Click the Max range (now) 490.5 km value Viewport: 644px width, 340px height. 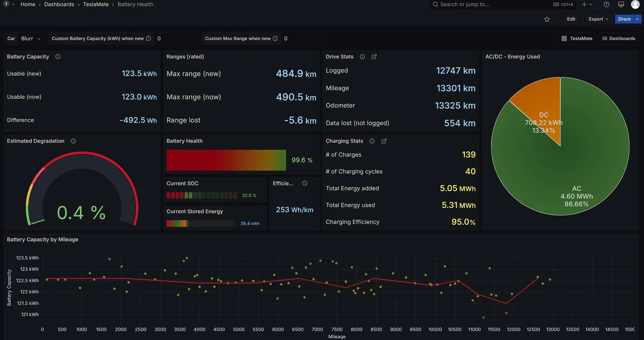pyautogui.click(x=296, y=97)
